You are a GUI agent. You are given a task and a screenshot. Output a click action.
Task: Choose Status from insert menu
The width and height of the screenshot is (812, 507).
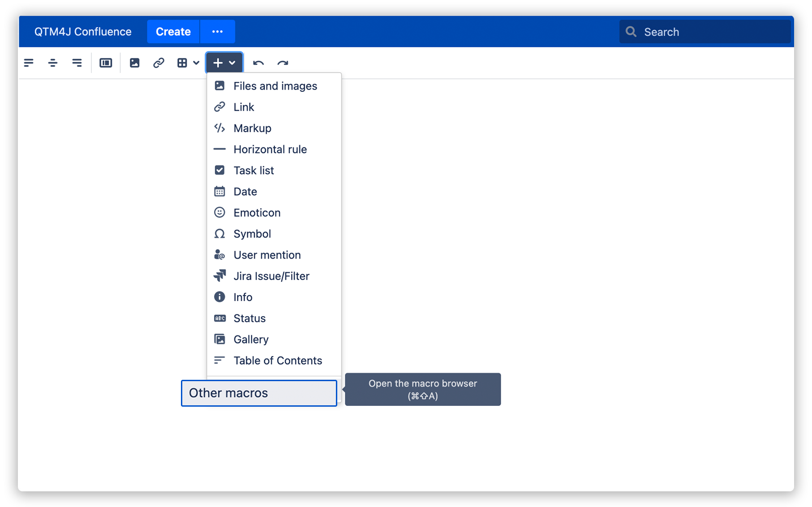(274, 318)
